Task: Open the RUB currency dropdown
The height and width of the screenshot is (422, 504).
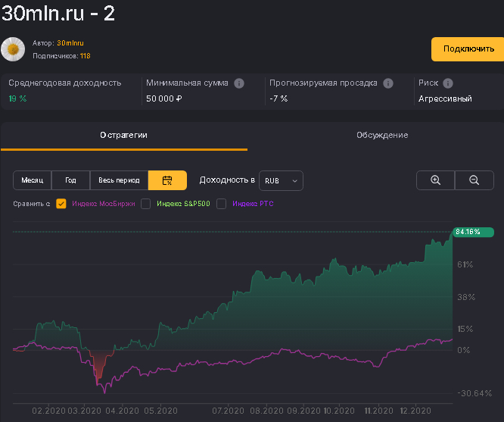Action: [x=281, y=180]
